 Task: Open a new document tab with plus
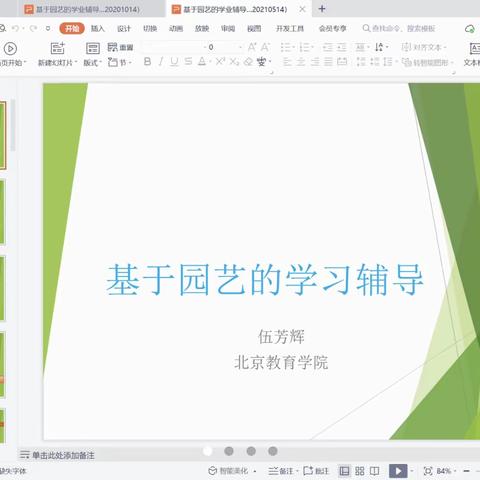tap(322, 9)
